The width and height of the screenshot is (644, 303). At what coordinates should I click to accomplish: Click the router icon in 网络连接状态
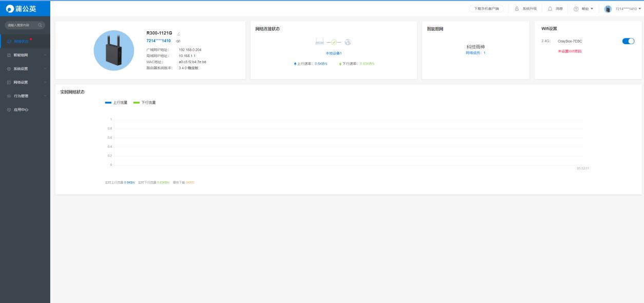[320, 42]
